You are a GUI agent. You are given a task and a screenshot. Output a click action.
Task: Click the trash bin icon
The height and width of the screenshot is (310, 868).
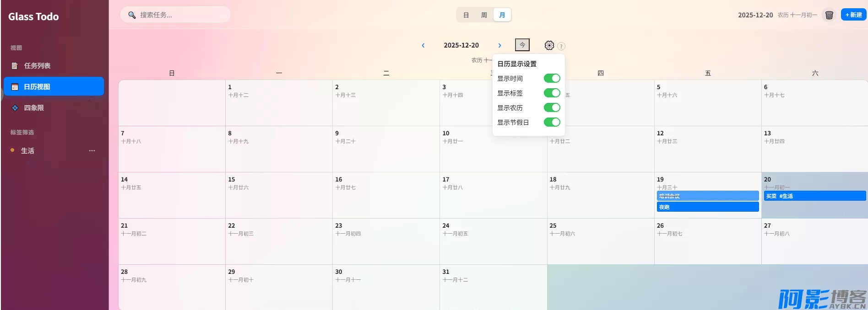pyautogui.click(x=829, y=15)
